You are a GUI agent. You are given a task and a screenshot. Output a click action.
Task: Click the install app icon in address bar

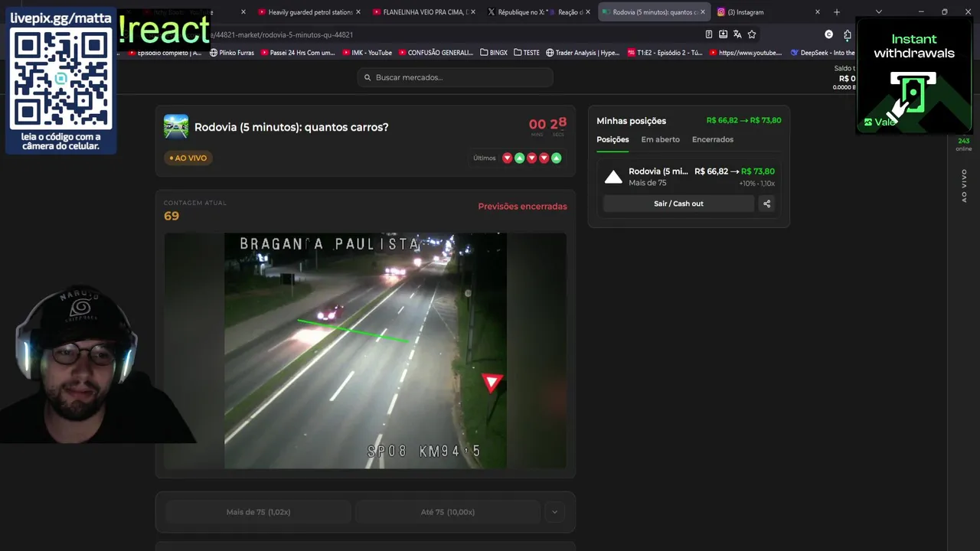(x=723, y=34)
